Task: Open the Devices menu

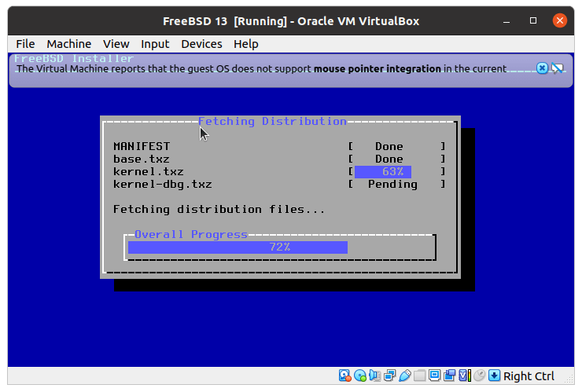Action: pyautogui.click(x=201, y=44)
